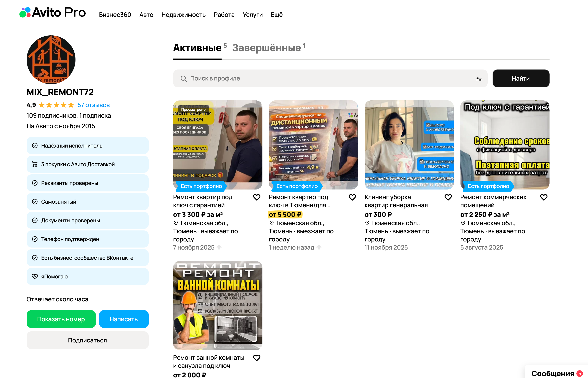Focus the Поиск в профиле field
Image resolution: width=588 pixels, height=378 pixels.
(319, 78)
